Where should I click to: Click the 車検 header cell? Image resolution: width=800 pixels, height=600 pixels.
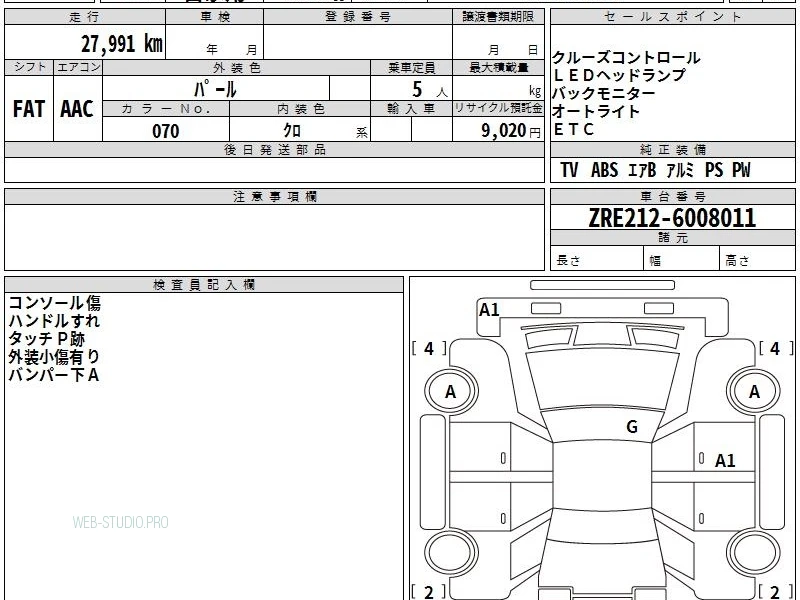214,17
